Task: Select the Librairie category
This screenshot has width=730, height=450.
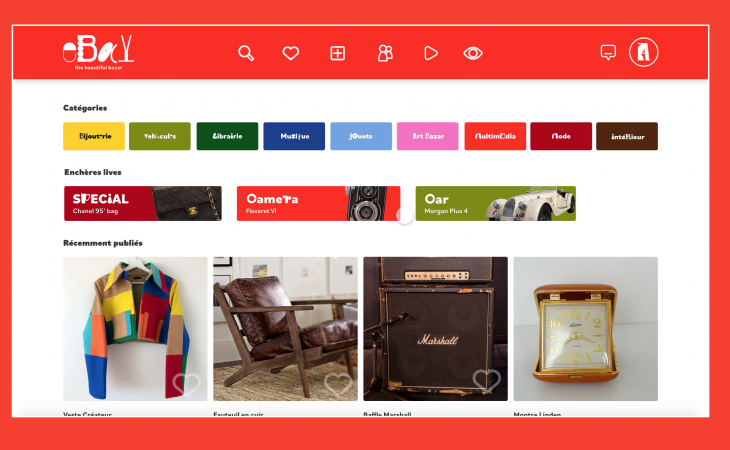Action: coord(227,136)
